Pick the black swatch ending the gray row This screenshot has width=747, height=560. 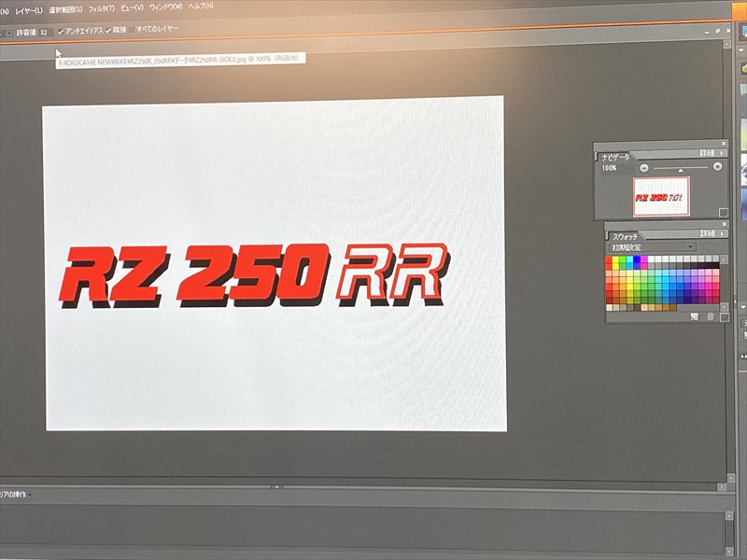point(715,265)
